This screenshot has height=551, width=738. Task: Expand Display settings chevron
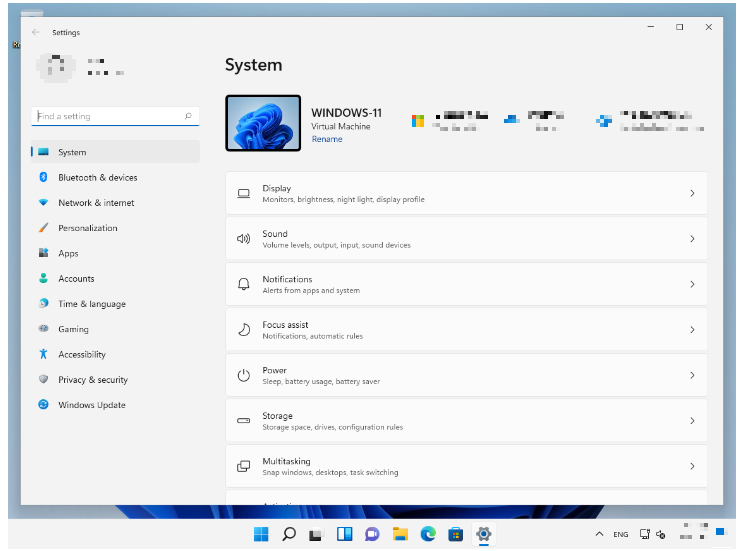692,193
